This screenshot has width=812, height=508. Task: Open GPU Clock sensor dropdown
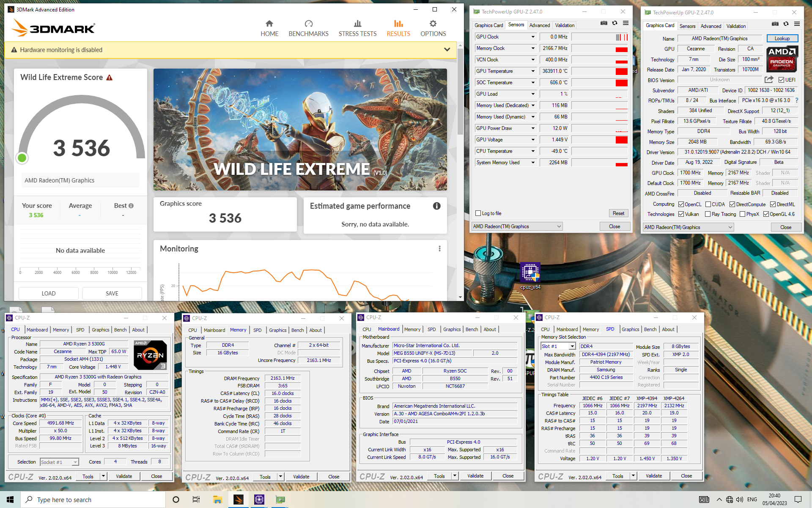tap(533, 37)
